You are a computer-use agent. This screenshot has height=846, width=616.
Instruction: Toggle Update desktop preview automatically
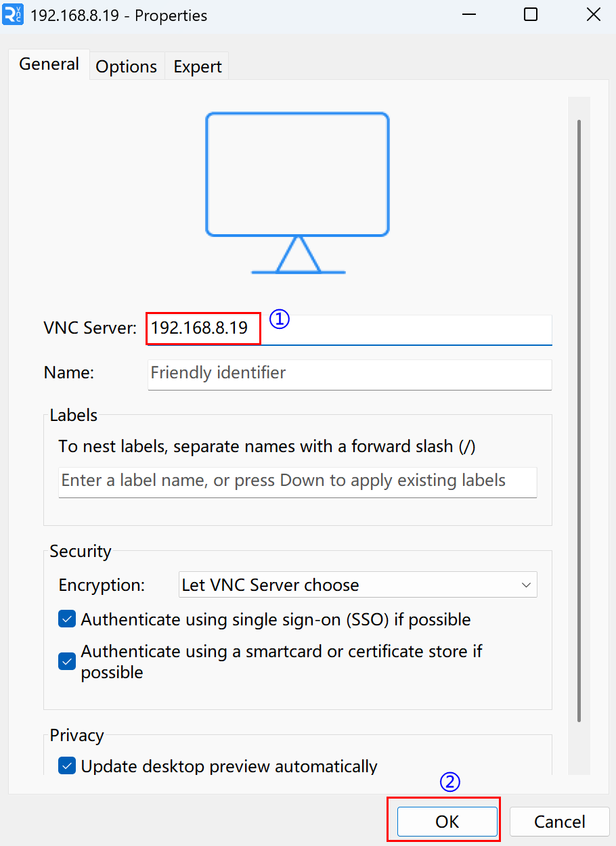[x=66, y=765]
